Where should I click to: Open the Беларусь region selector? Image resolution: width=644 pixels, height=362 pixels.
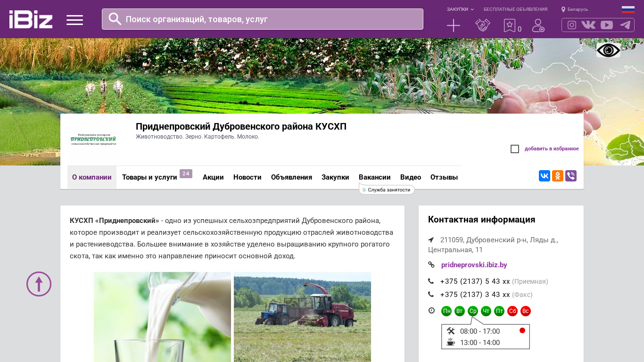click(x=575, y=9)
